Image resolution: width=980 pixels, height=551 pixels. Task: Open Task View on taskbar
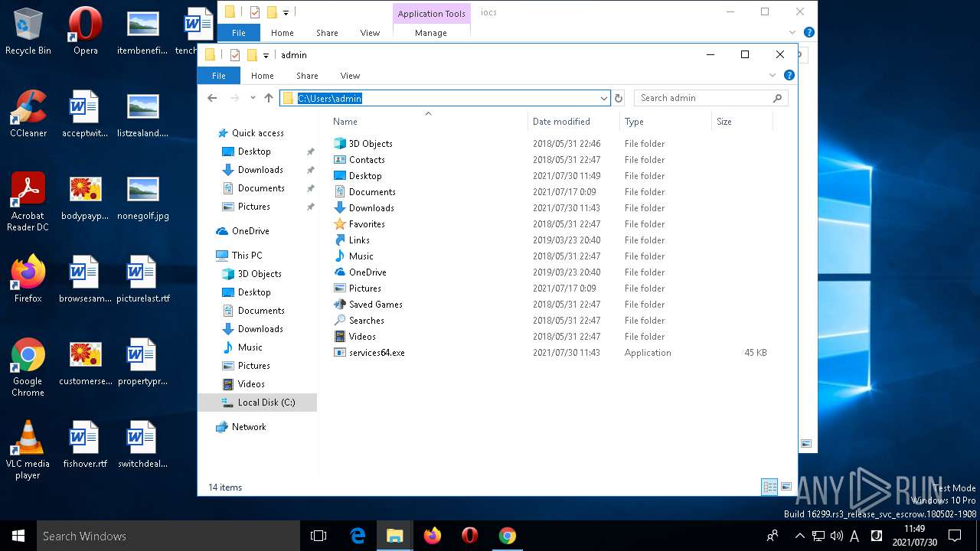point(319,536)
